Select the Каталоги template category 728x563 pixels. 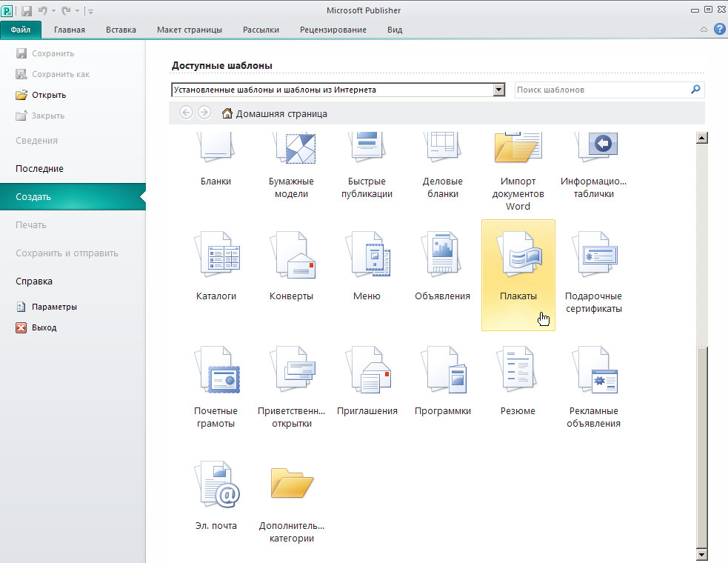point(216,267)
